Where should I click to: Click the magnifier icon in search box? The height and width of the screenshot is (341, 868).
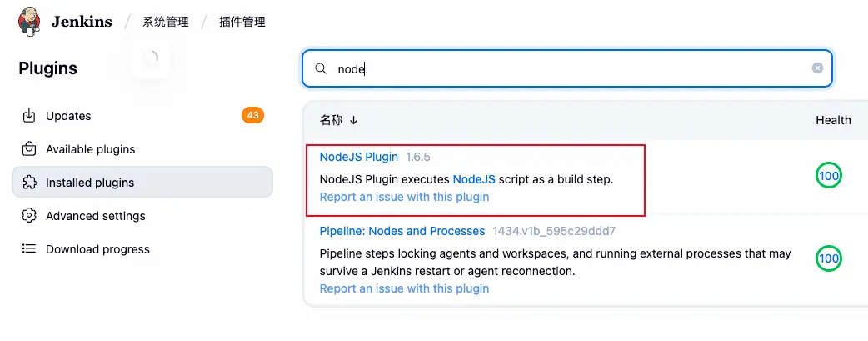[x=321, y=68]
